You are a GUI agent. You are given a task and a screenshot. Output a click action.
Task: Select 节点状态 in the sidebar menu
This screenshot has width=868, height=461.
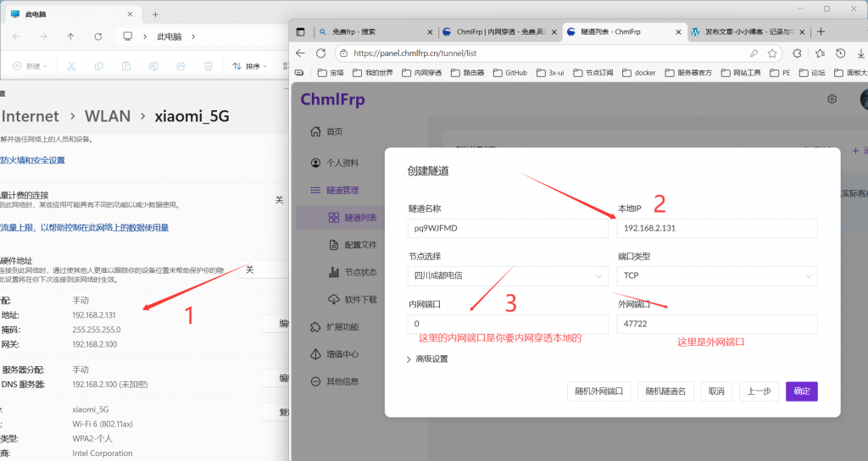pyautogui.click(x=360, y=272)
